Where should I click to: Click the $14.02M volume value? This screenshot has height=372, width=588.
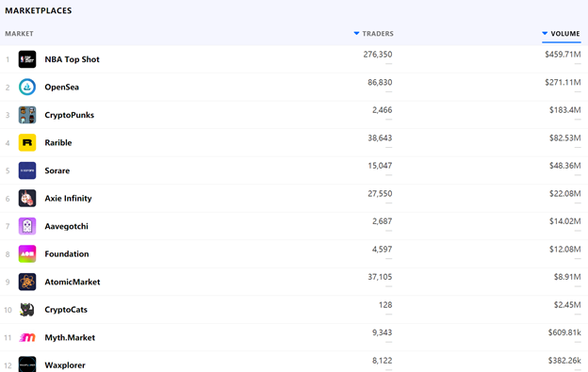pyautogui.click(x=565, y=221)
